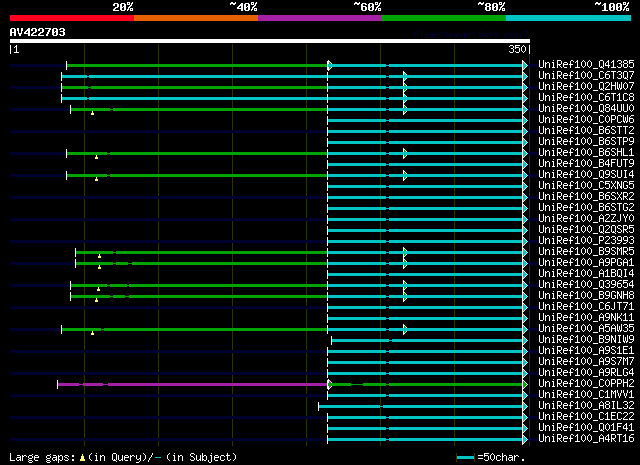Open hit UniRef100_B6STT2
The image size is (640, 465).
(x=586, y=131)
